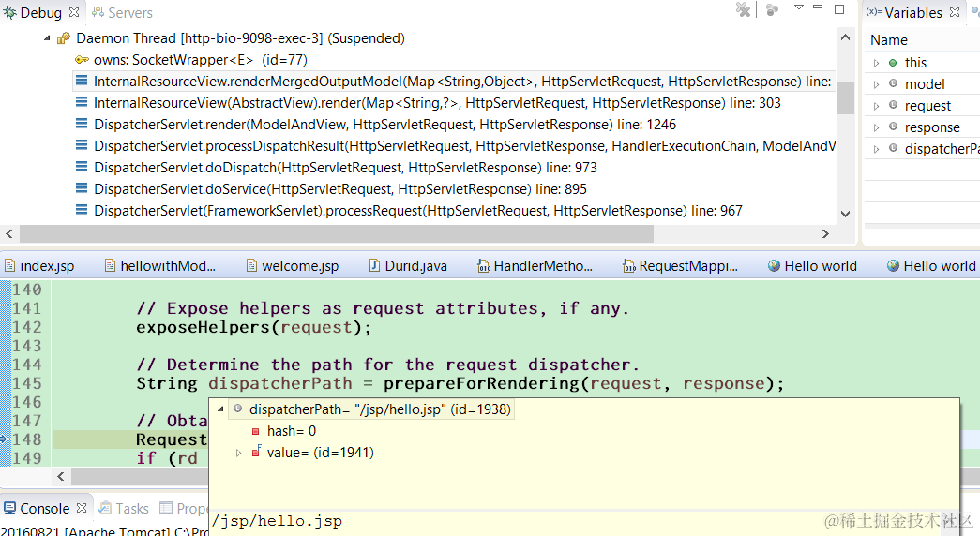Viewport: 980px width, 536px height.
Task: Click the prepareForRendering call in line 145
Action: (583, 383)
